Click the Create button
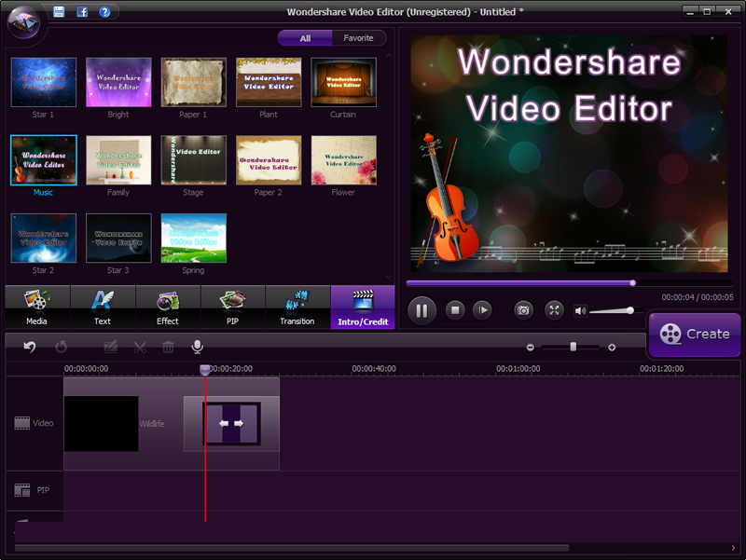Screen dimensions: 746x560 click(695, 335)
